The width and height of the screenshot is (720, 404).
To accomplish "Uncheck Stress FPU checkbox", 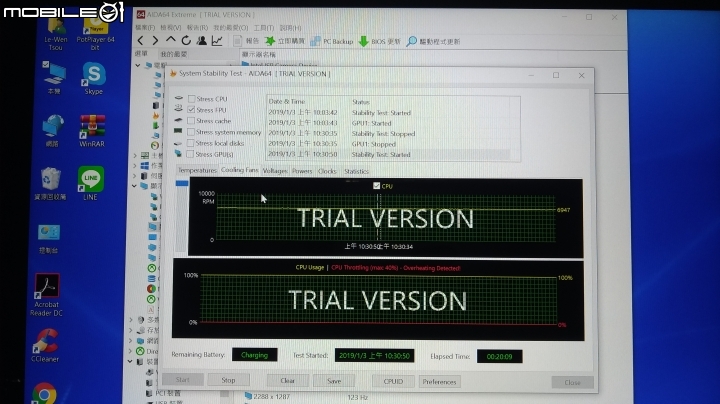I will [x=191, y=110].
